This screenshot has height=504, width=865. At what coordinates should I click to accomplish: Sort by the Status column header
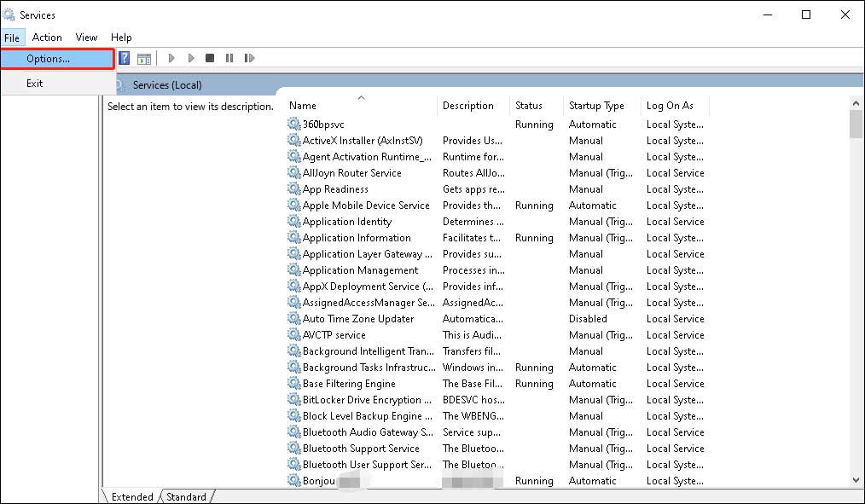coord(529,106)
